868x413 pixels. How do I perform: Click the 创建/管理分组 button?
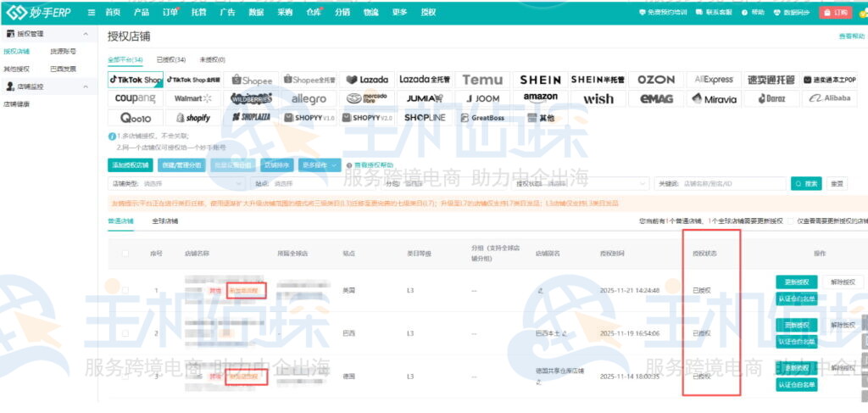point(182,165)
